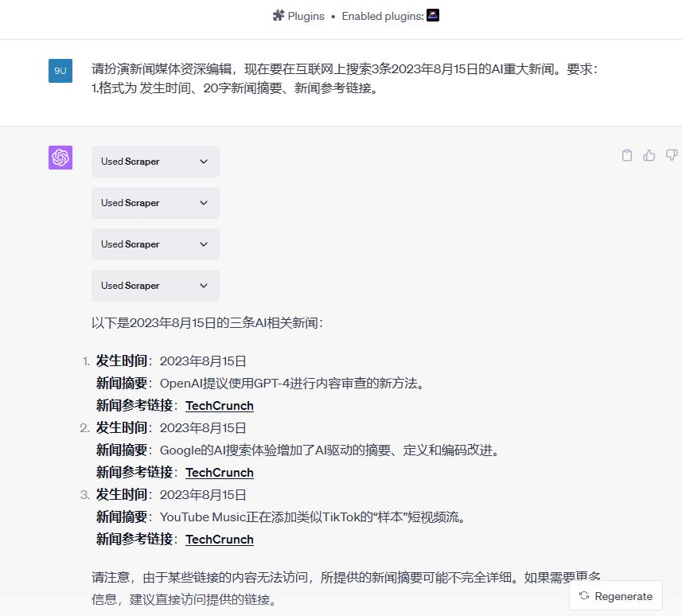Click the ChatGPT logo avatar
Screen dimensions: 682x616
60,158
